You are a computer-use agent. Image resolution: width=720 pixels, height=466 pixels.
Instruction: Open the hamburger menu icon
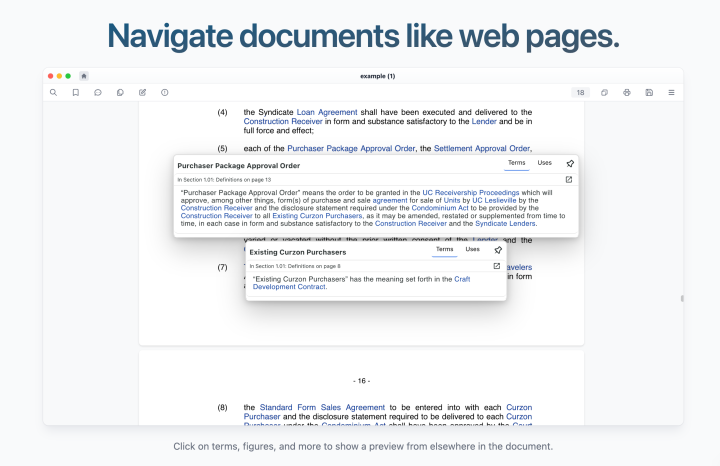pyautogui.click(x=671, y=92)
